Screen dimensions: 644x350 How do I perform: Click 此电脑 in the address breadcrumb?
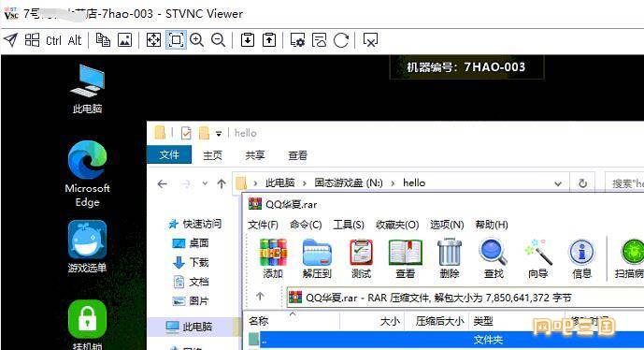coord(279,183)
